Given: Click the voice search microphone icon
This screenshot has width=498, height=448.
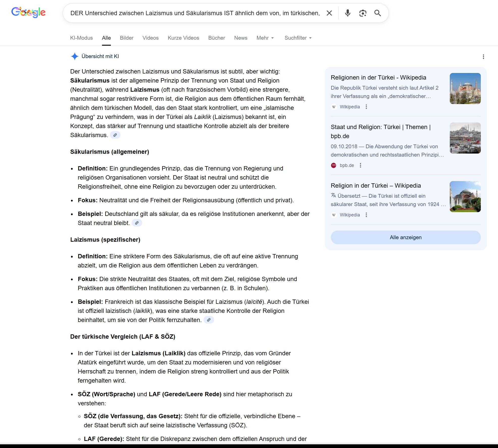Looking at the screenshot, I should click(x=347, y=13).
